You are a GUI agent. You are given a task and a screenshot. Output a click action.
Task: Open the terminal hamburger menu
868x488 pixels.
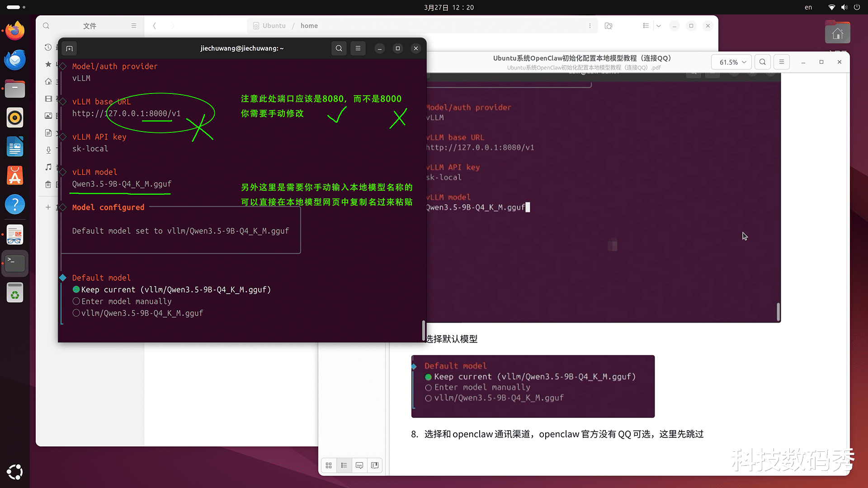coord(358,48)
